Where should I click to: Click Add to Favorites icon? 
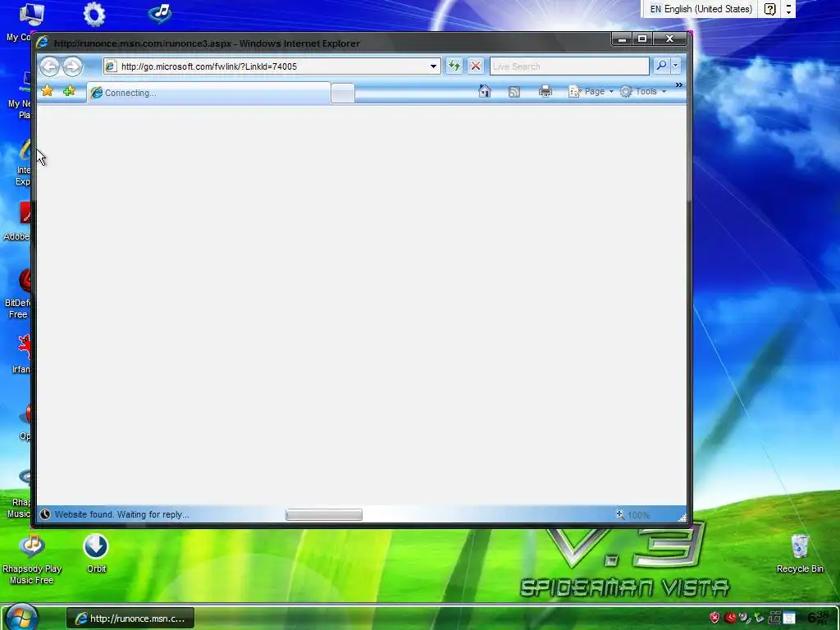[x=69, y=91]
